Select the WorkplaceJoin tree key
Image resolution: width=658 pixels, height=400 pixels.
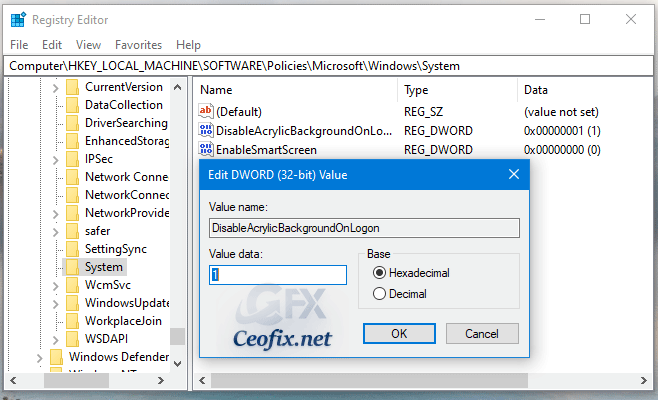coord(123,321)
